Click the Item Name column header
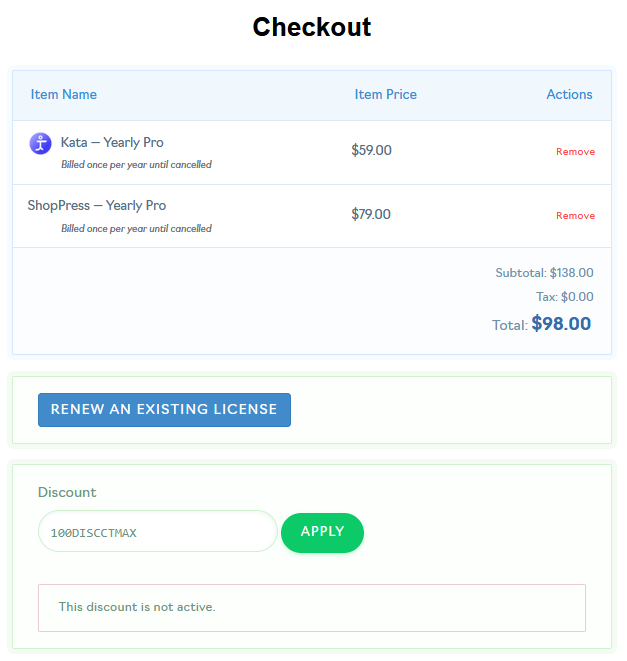The width and height of the screenshot is (627, 661). coord(64,95)
